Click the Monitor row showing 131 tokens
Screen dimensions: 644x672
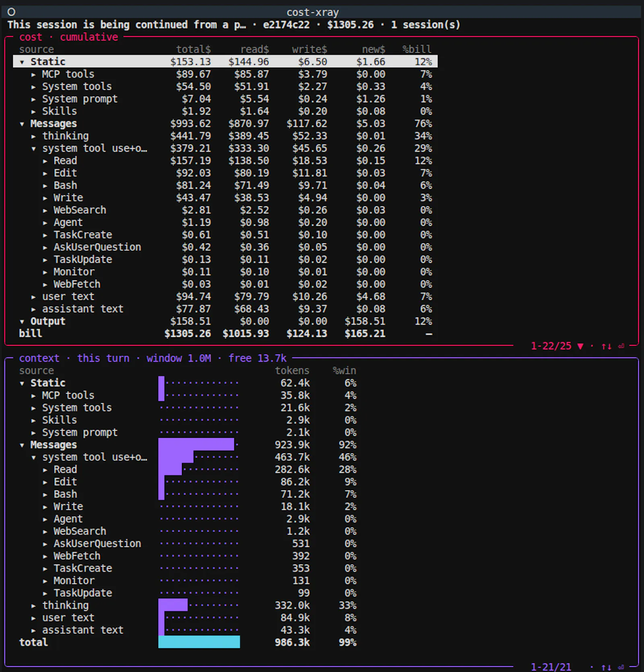coord(188,581)
